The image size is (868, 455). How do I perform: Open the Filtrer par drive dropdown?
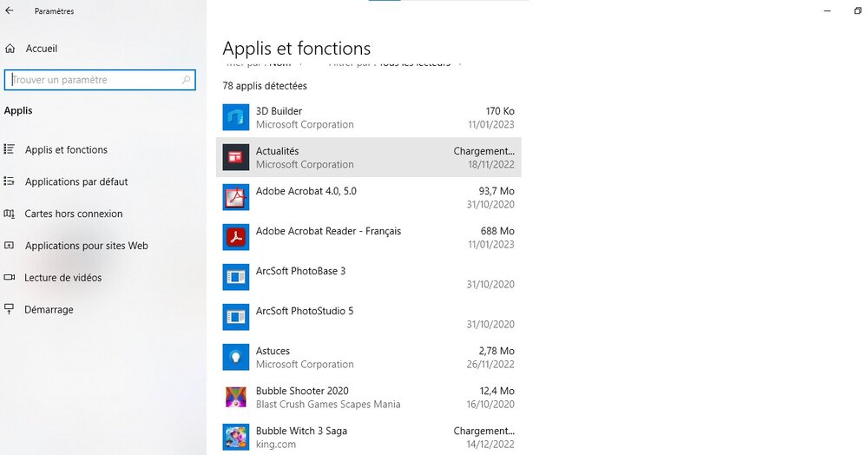395,63
